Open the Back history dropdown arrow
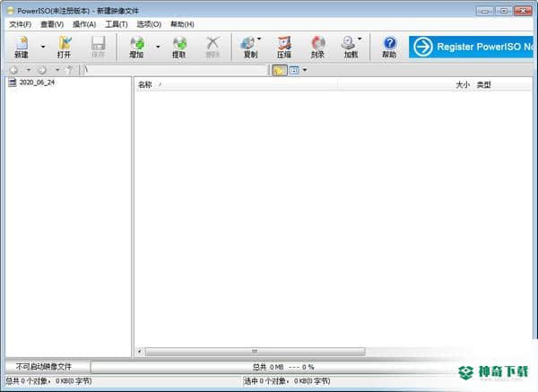The width and height of the screenshot is (538, 392). (29, 70)
